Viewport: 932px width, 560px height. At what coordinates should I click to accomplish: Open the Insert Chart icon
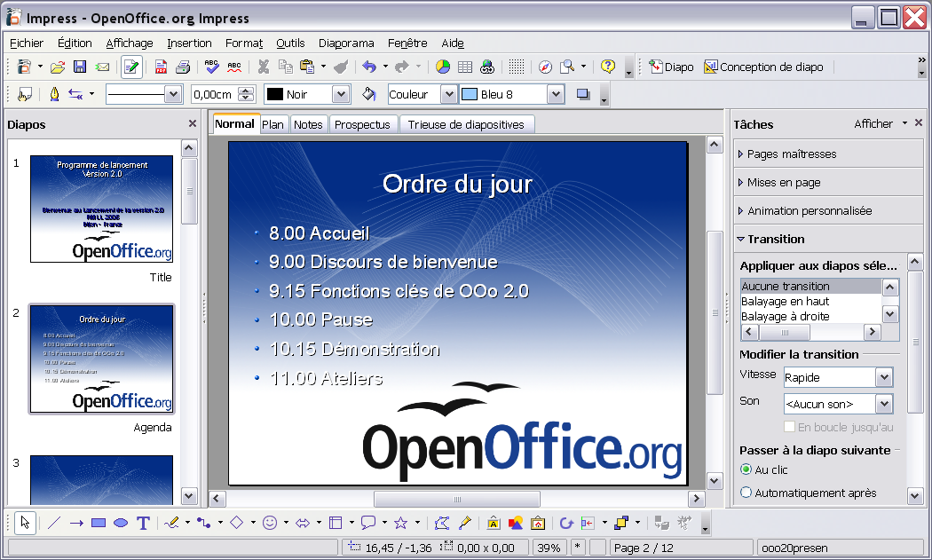tap(443, 67)
